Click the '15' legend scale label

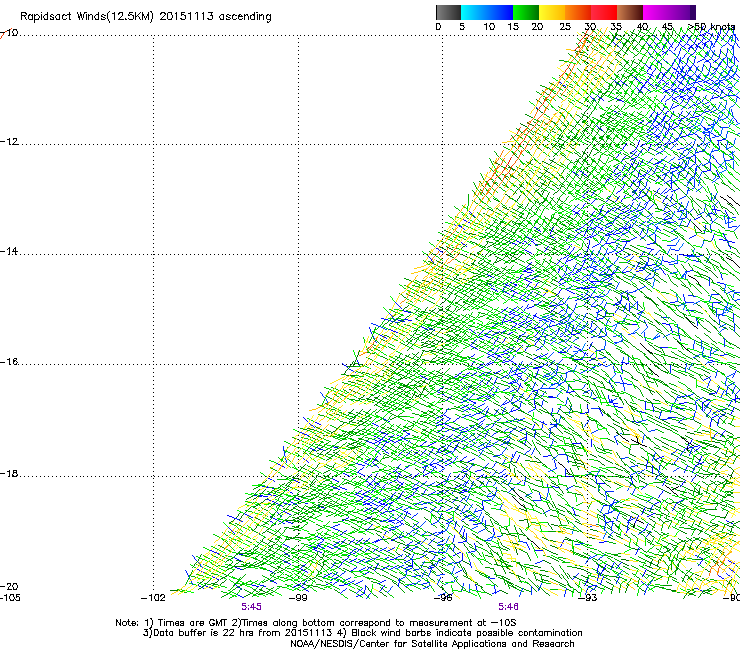[x=513, y=27]
